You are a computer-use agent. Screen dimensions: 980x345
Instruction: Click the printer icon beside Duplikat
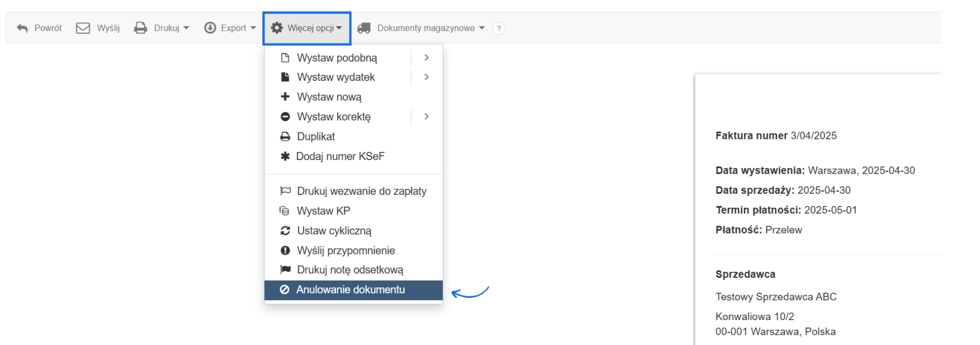coord(285,136)
